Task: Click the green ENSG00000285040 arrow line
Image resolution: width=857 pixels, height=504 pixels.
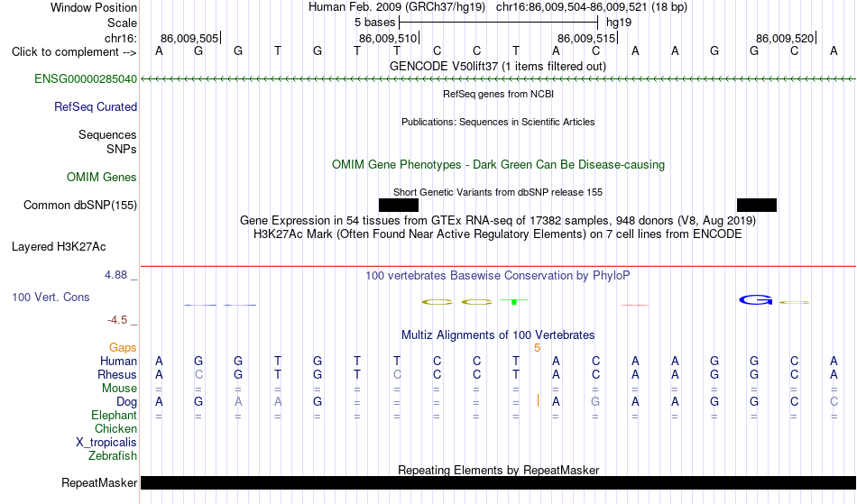Action: 499,79
